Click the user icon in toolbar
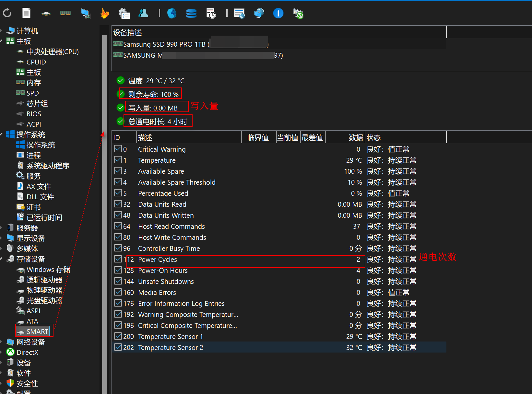 coord(143,13)
